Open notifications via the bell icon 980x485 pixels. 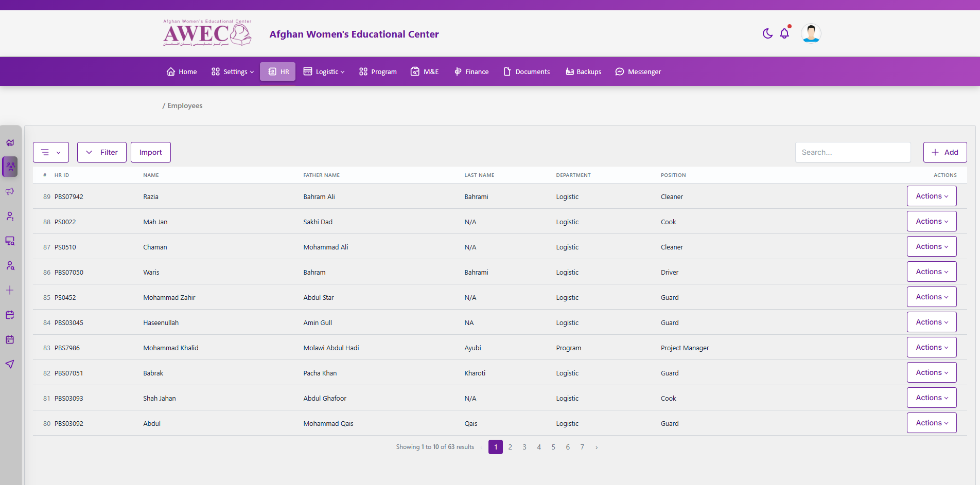pyautogui.click(x=784, y=33)
